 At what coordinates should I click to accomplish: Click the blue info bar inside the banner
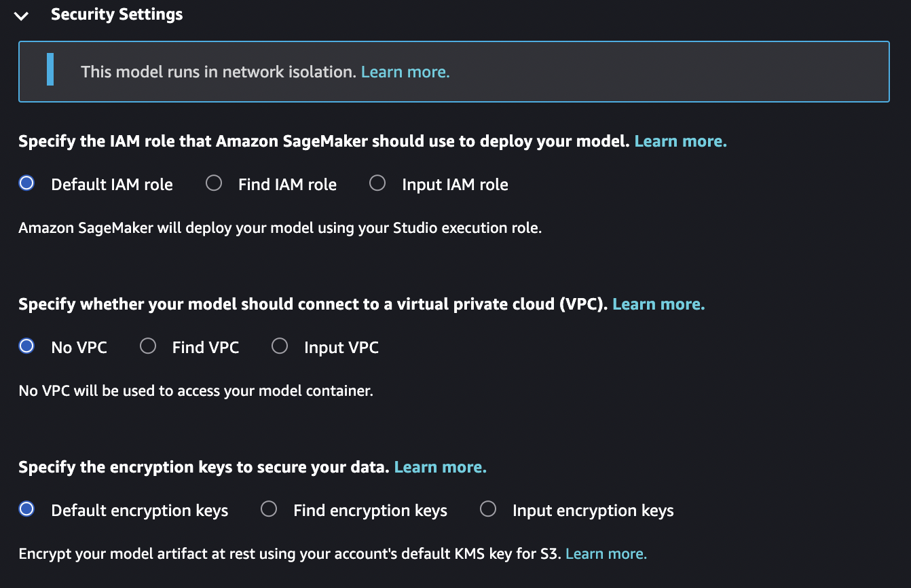[50, 71]
